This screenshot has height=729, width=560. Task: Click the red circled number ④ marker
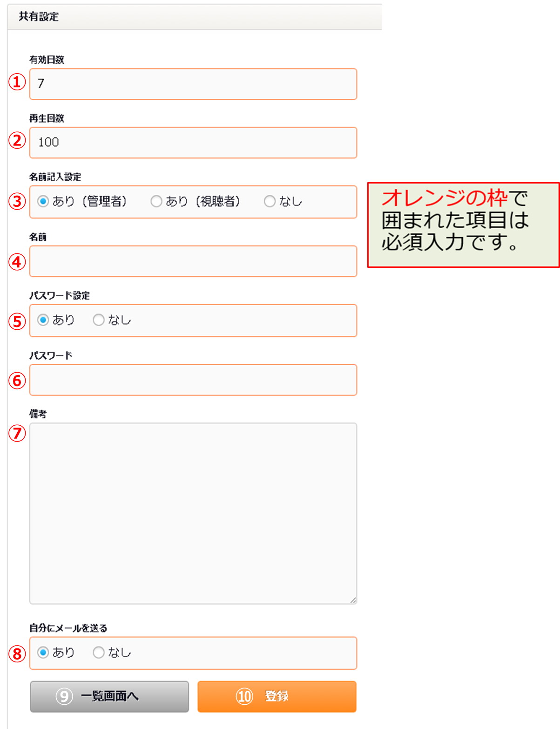[17, 262]
